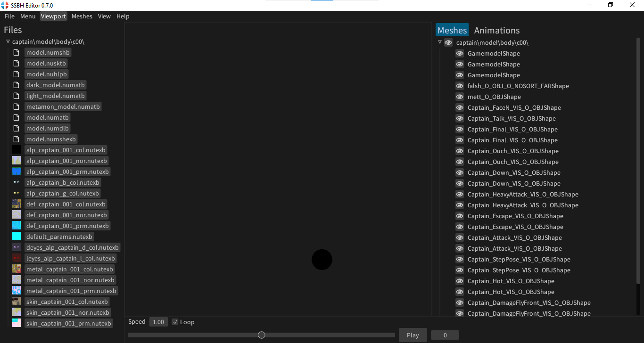Collapse the captain folder in Files panel
This screenshot has height=343, width=644.
click(x=8, y=41)
